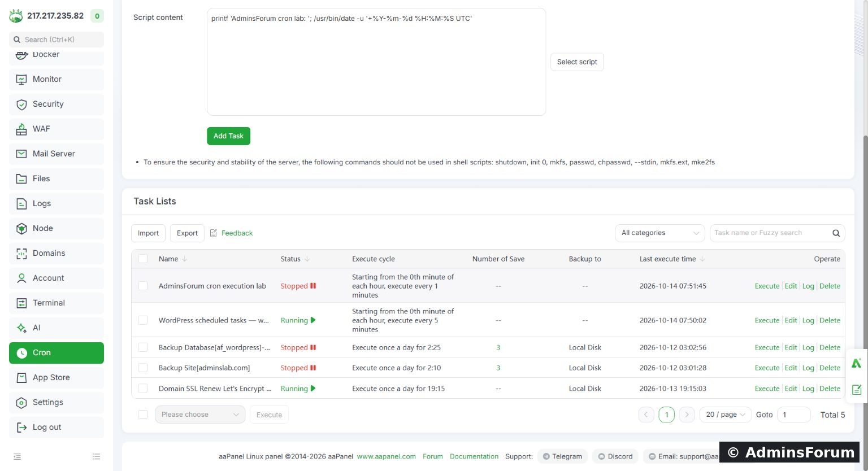Go to the WAF page
The width and height of the screenshot is (868, 471).
[57, 129]
